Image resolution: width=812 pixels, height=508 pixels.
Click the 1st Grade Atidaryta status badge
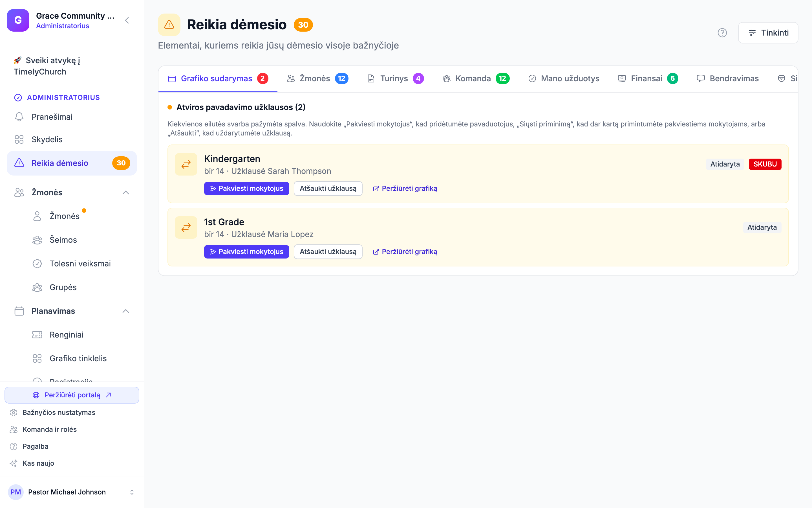[762, 227]
